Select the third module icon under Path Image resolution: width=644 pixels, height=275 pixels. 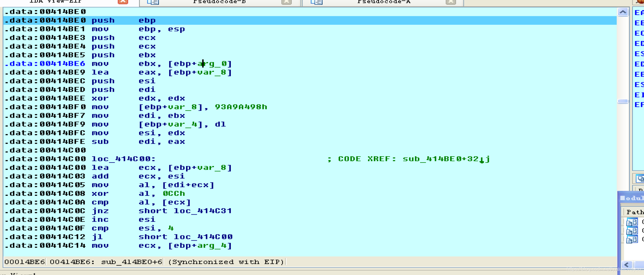pyautogui.click(x=632, y=240)
